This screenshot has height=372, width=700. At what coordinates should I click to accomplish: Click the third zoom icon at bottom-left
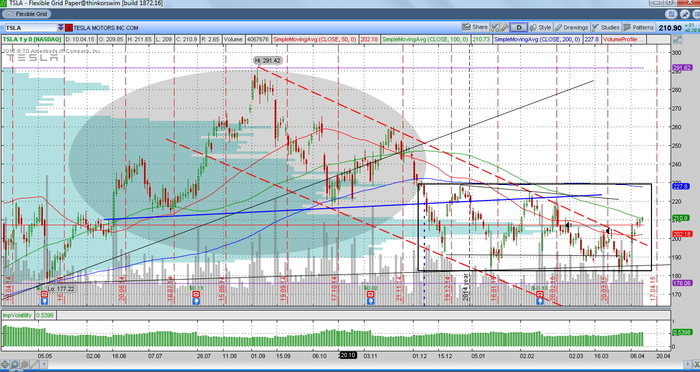(x=24, y=364)
